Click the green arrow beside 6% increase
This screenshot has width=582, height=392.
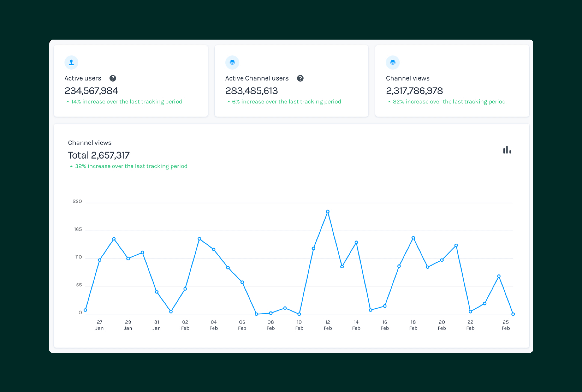coord(228,102)
